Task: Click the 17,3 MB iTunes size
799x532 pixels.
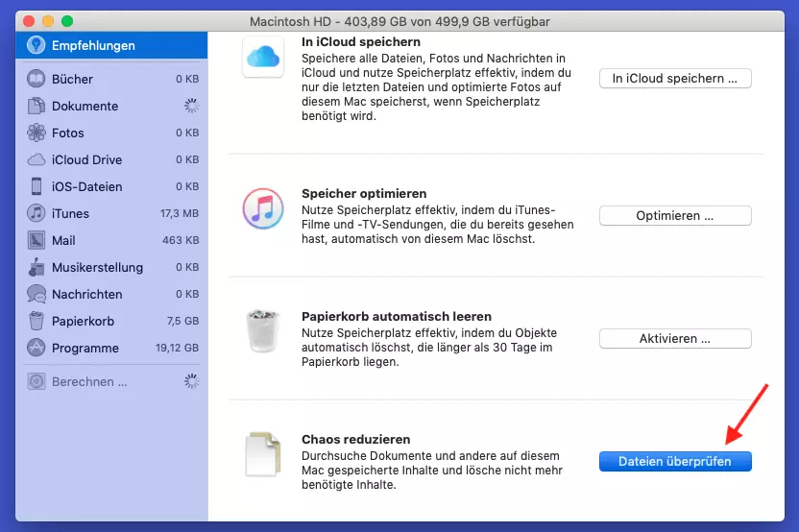Action: (180, 213)
